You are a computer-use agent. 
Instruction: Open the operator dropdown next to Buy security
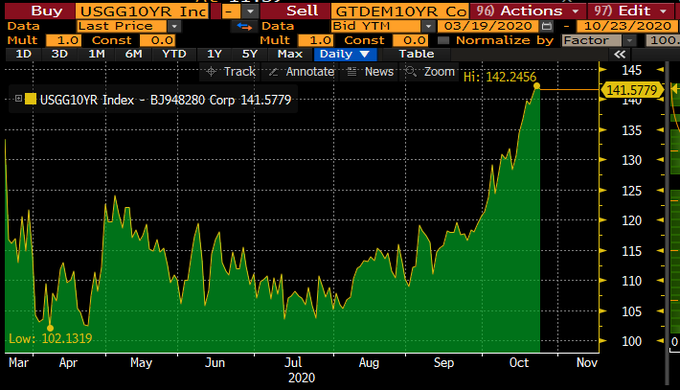click(250, 12)
